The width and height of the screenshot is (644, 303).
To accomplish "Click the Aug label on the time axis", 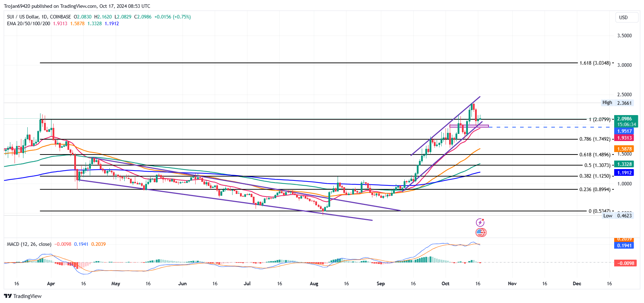I will click(314, 283).
